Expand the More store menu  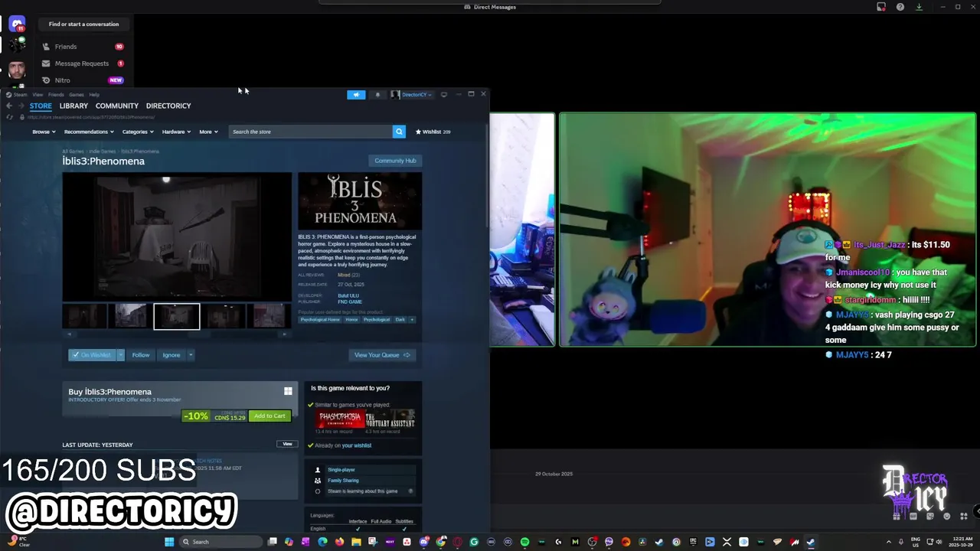pos(208,132)
